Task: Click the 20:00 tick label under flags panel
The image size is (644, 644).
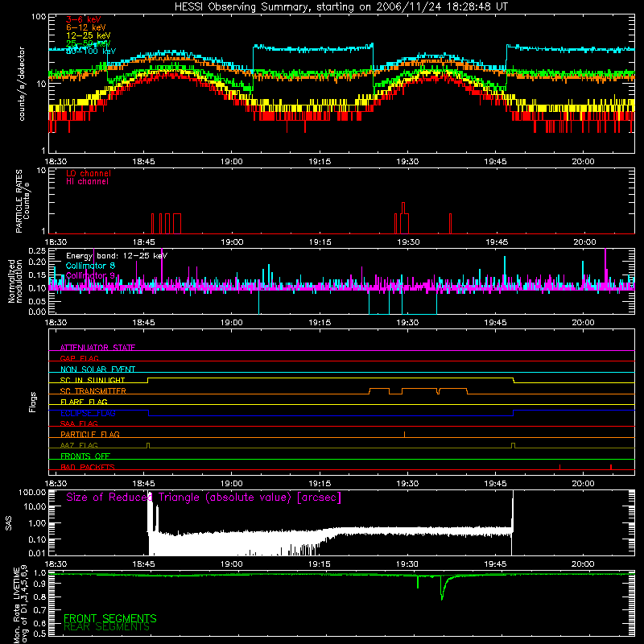Action: point(583,484)
